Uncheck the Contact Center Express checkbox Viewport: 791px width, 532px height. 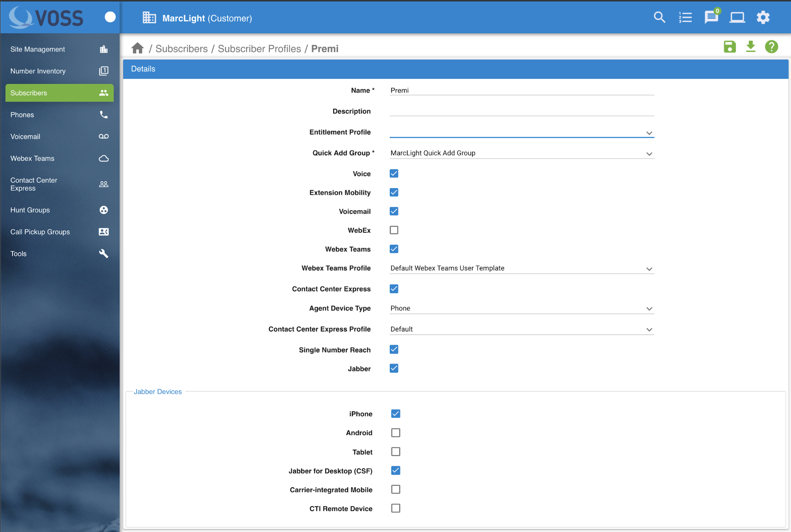(394, 289)
